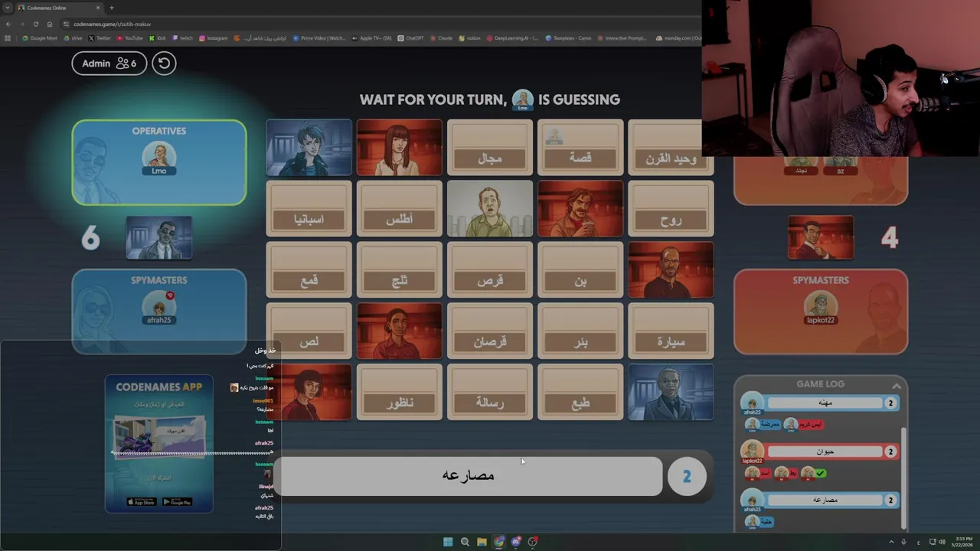Select the word card بئر

580,331
